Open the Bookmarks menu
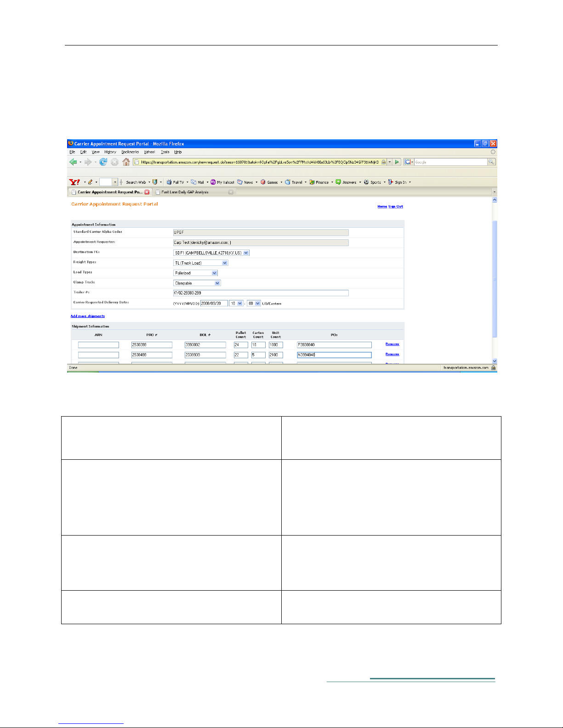The width and height of the screenshot is (563, 728). pyautogui.click(x=130, y=152)
